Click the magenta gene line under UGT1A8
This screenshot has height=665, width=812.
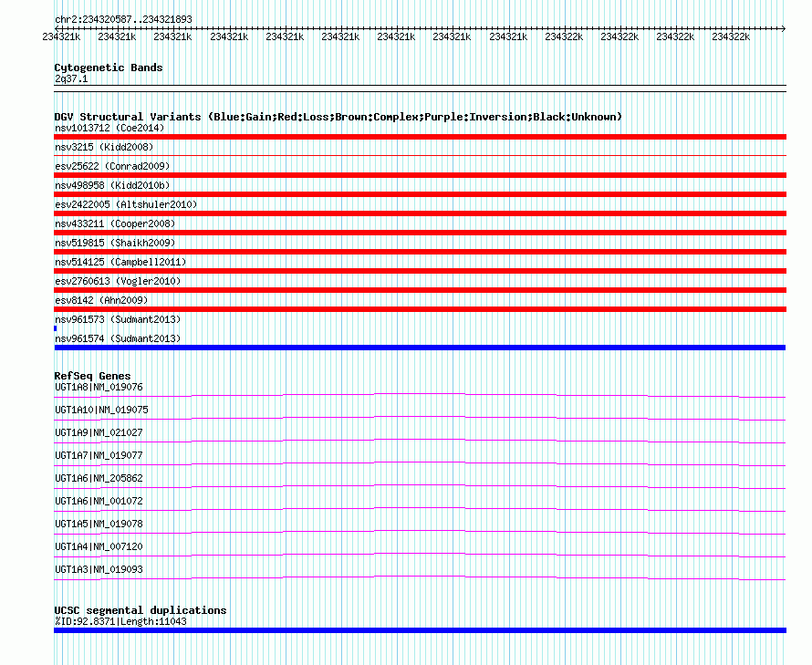pyautogui.click(x=420, y=396)
